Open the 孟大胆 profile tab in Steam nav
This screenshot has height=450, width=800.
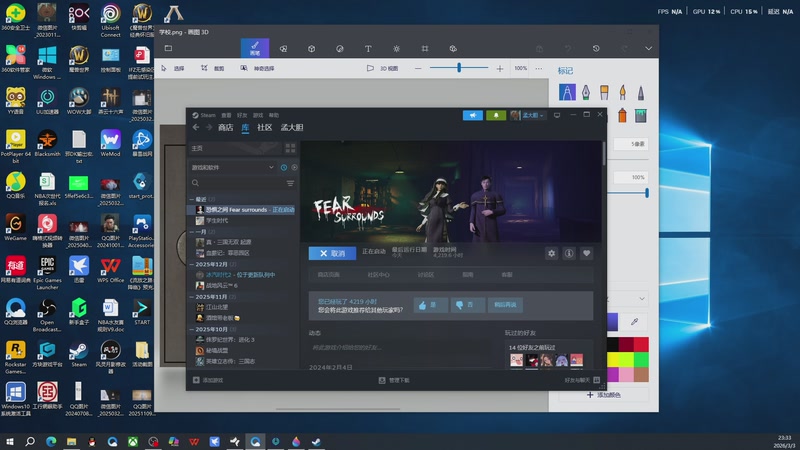pyautogui.click(x=292, y=128)
